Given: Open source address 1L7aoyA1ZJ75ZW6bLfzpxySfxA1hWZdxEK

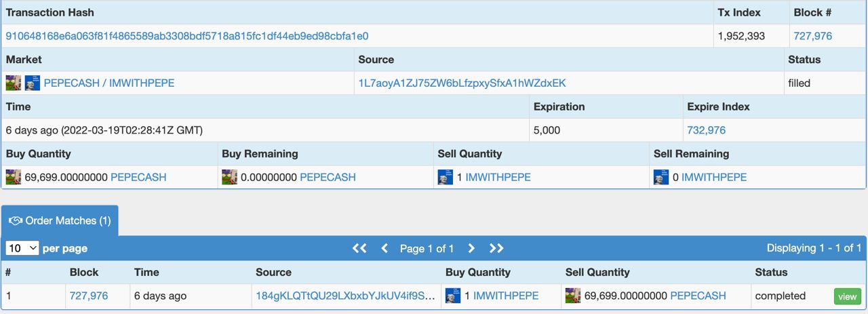Looking at the screenshot, I should (x=462, y=83).
